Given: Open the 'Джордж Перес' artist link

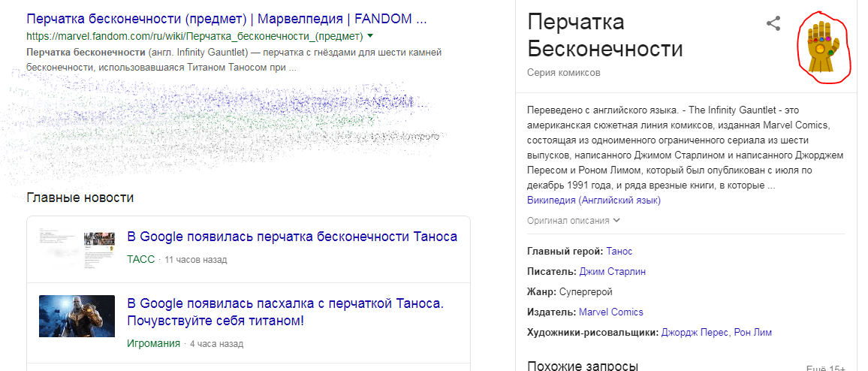Looking at the screenshot, I should click(x=696, y=332).
